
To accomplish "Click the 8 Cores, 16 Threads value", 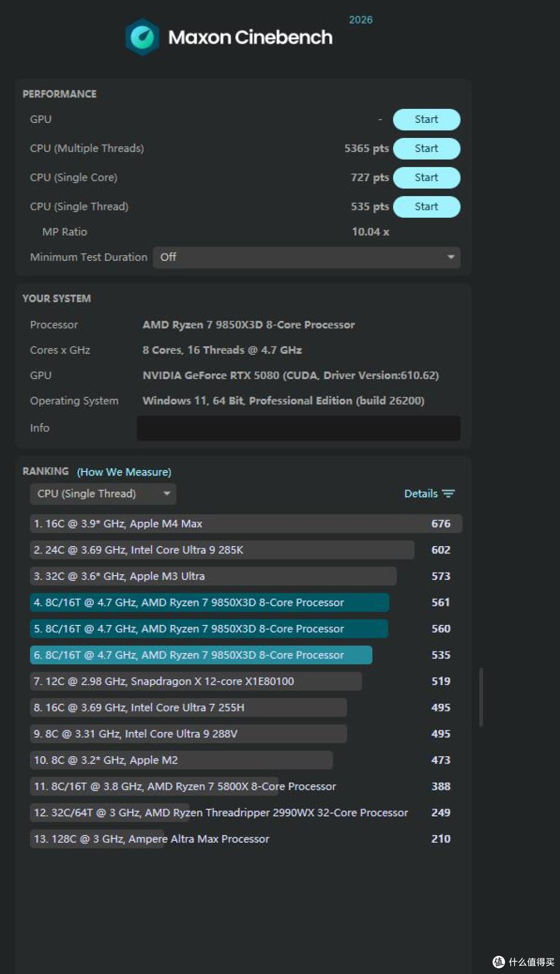I will click(222, 350).
